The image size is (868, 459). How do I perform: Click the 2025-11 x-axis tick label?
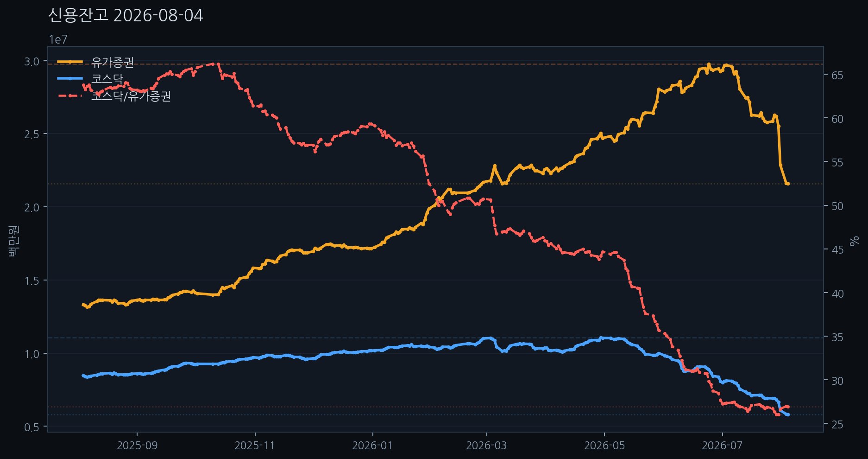click(255, 446)
